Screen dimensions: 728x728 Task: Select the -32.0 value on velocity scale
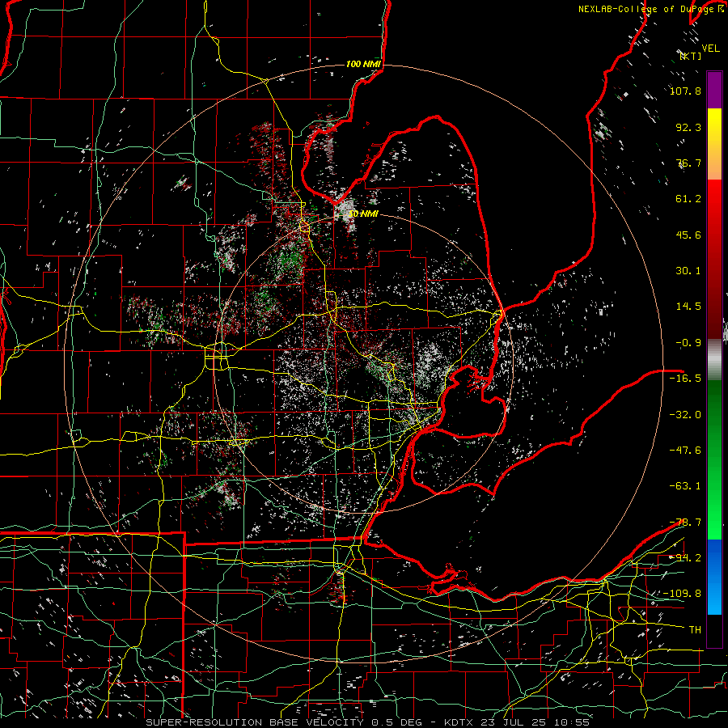click(x=685, y=415)
